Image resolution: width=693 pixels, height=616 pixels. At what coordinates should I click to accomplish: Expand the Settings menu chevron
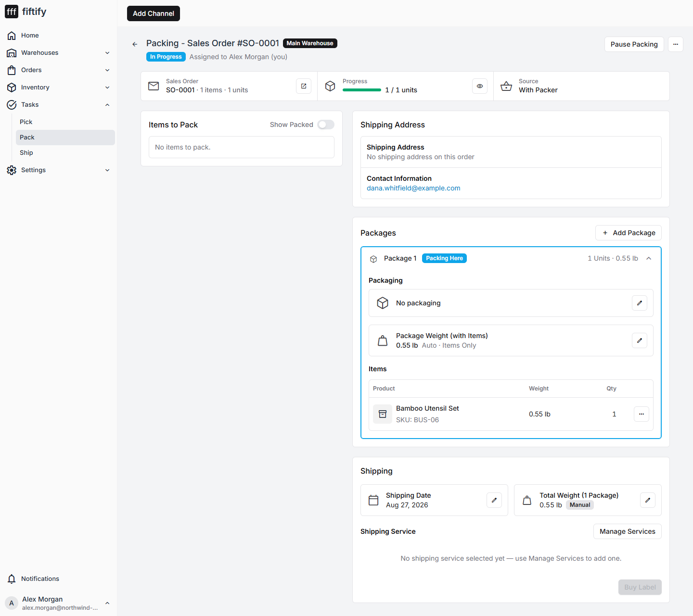(107, 170)
